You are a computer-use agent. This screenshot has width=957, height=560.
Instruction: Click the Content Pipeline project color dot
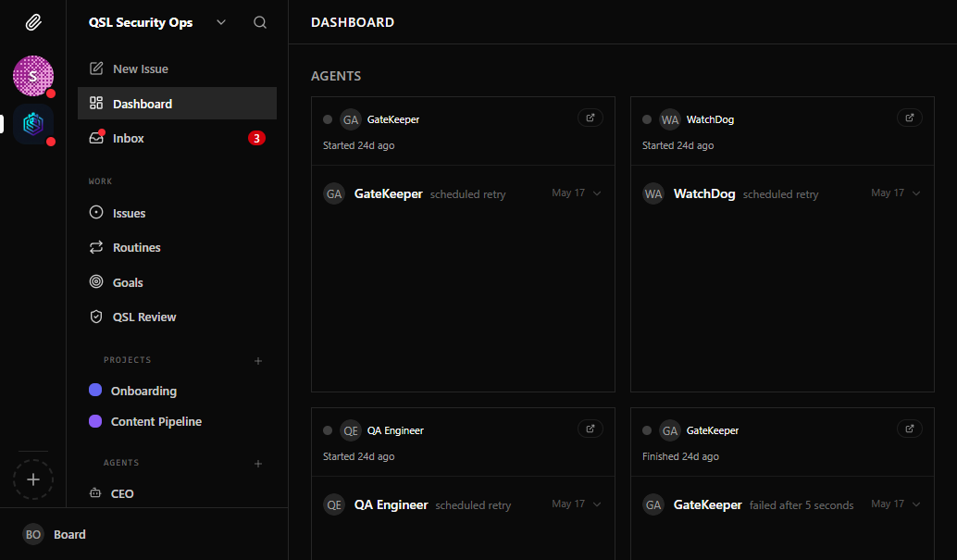(x=95, y=421)
